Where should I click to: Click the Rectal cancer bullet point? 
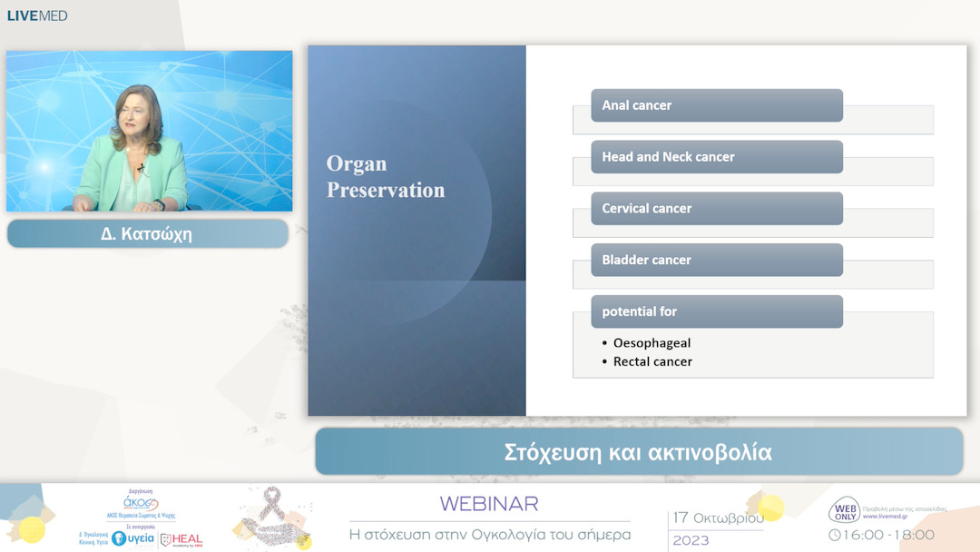point(652,361)
